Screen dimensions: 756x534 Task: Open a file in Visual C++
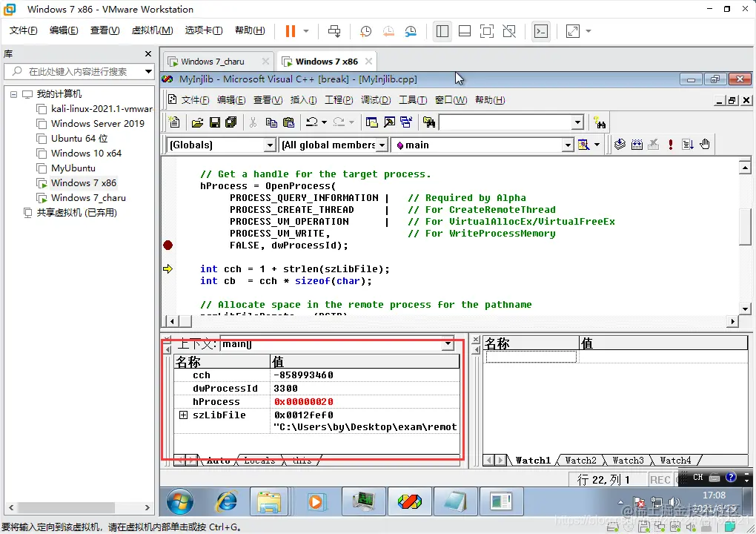click(197, 122)
